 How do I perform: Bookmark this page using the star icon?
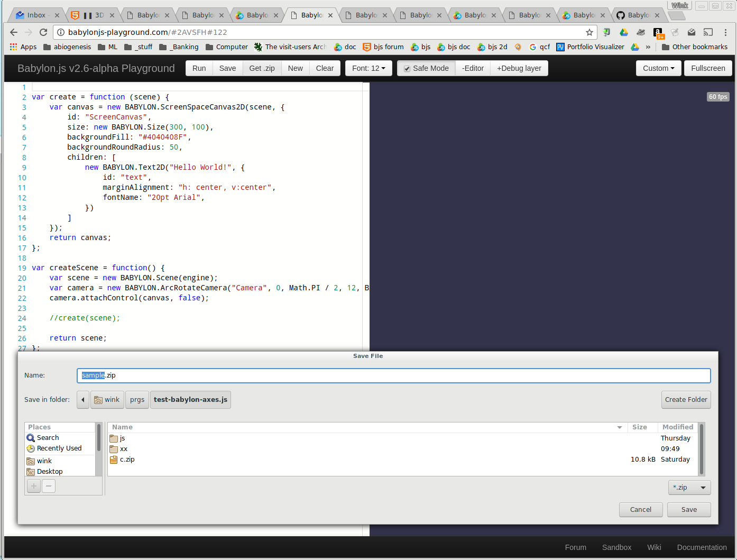[x=589, y=32]
